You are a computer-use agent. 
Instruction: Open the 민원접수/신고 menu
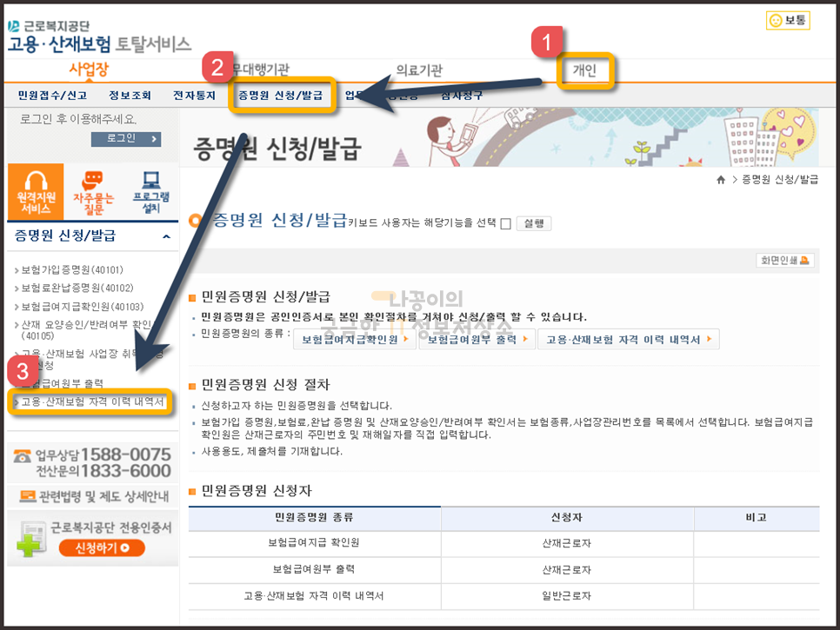52,96
